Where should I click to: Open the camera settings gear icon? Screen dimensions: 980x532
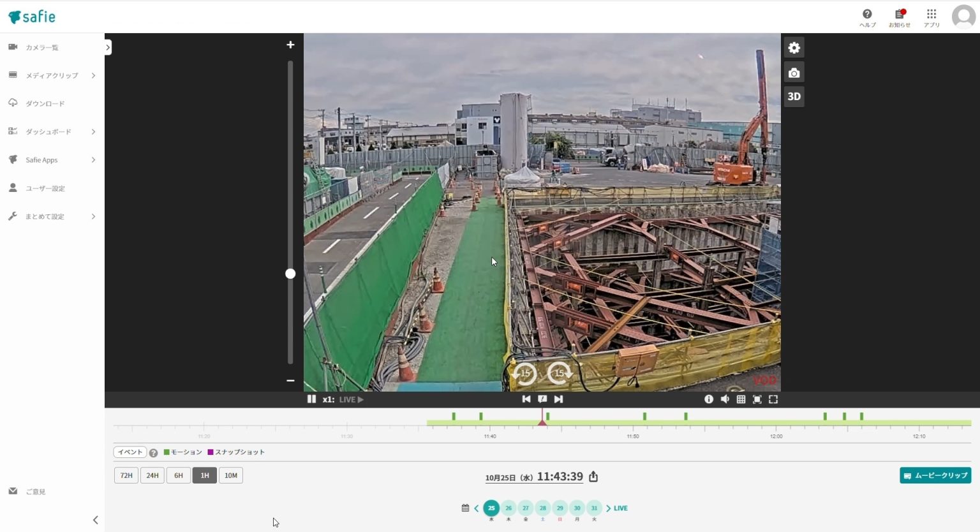tap(794, 47)
